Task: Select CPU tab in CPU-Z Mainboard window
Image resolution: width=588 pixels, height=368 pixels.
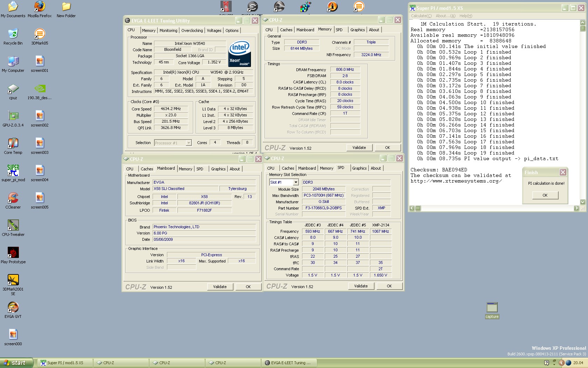Action: coord(129,169)
